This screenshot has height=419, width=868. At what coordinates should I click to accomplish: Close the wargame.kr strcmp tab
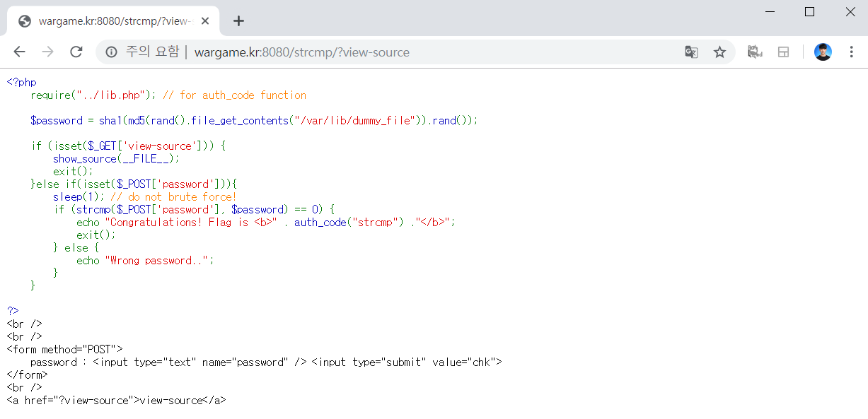pos(205,21)
